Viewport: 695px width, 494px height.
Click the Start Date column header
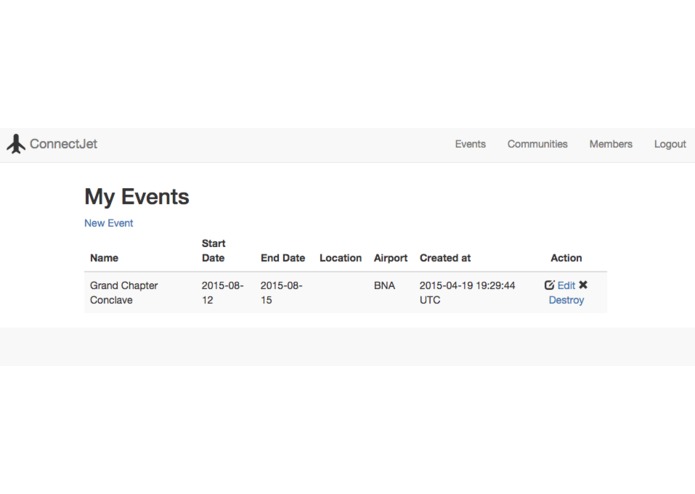coord(214,251)
